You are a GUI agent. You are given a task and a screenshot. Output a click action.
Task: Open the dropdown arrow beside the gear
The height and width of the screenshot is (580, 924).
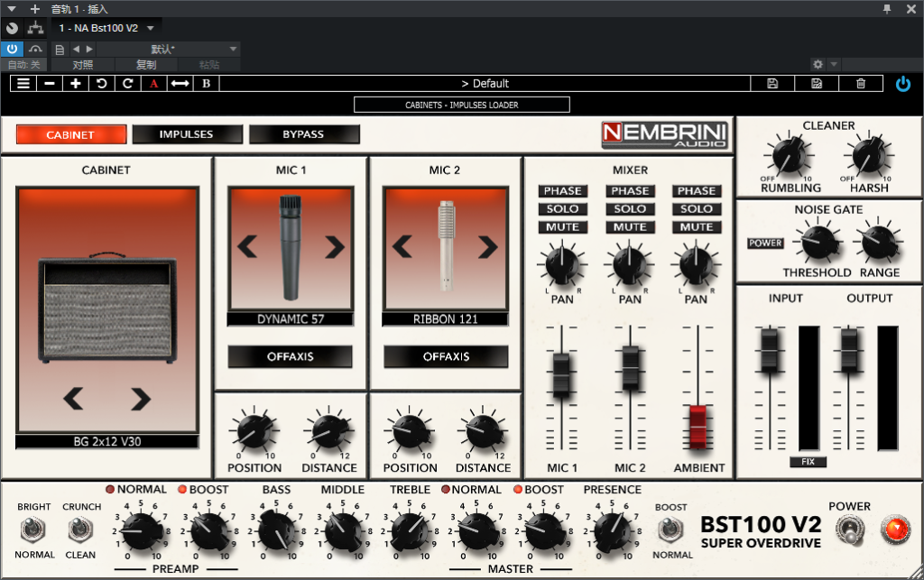[833, 64]
